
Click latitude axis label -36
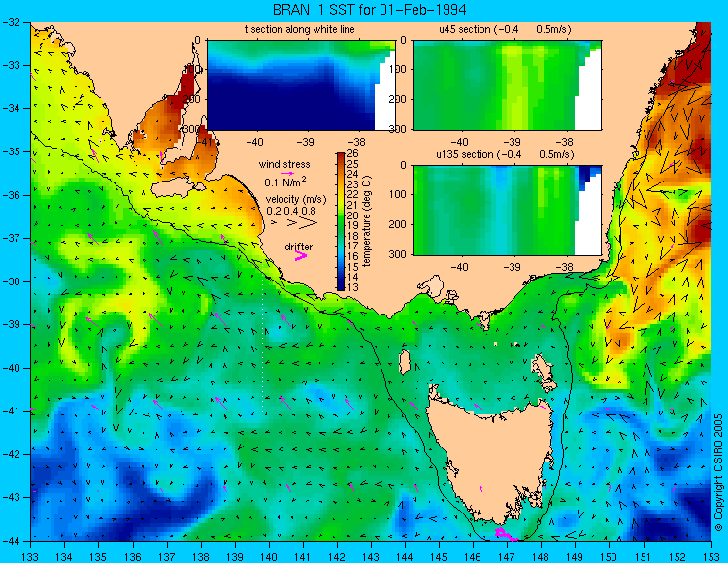pyautogui.click(x=11, y=195)
